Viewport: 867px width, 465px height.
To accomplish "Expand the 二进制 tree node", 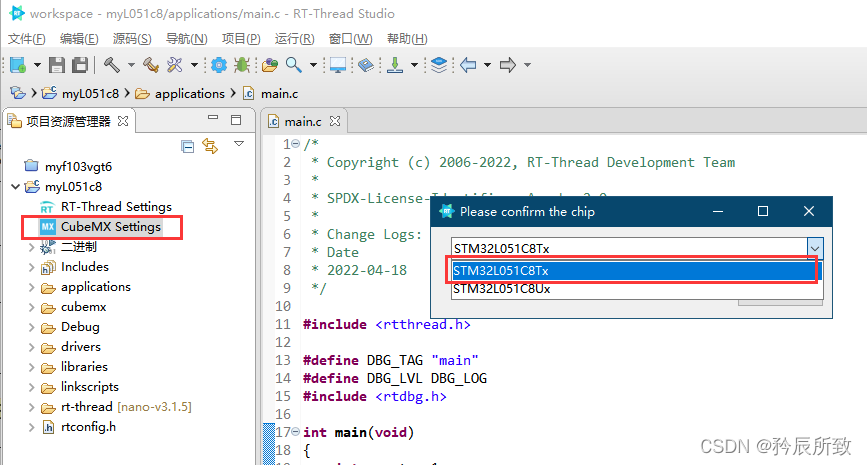I will [x=32, y=247].
